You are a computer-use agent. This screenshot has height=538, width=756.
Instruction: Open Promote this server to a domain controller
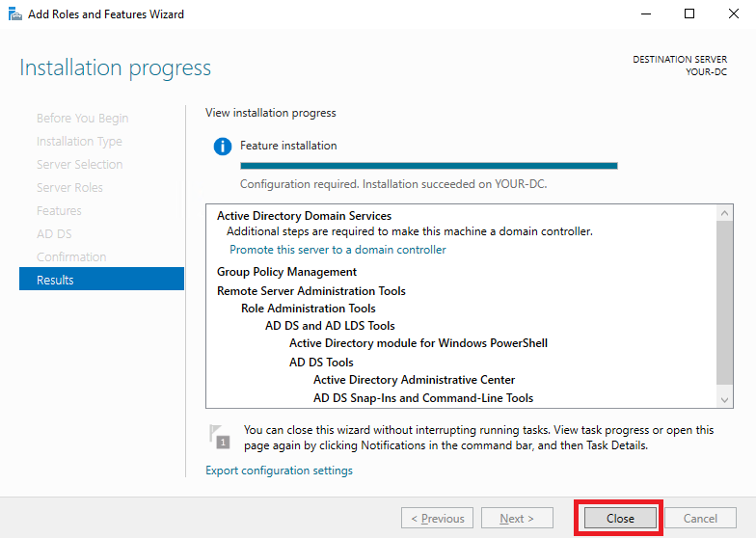(x=337, y=250)
